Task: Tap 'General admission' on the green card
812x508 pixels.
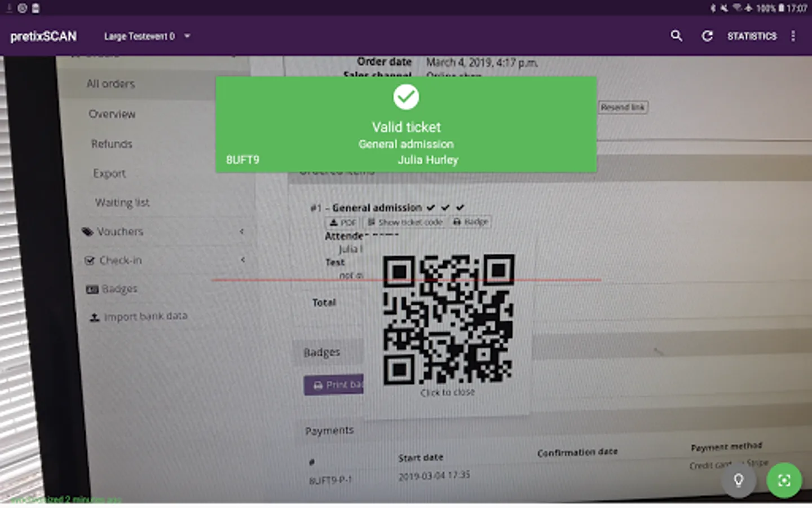Action: coord(406,144)
